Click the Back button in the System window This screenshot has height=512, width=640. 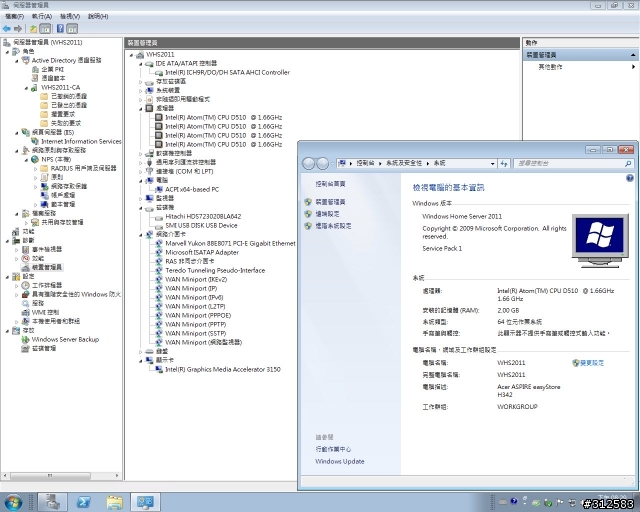click(x=309, y=163)
